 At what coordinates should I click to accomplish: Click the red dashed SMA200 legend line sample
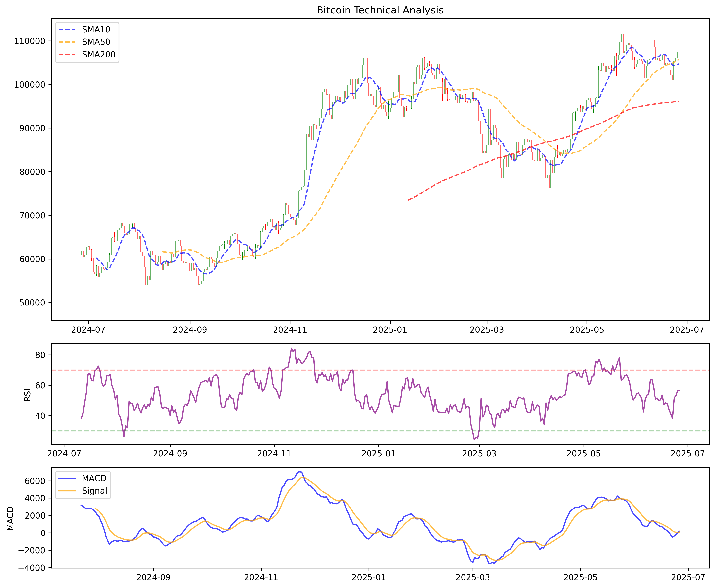click(x=67, y=55)
